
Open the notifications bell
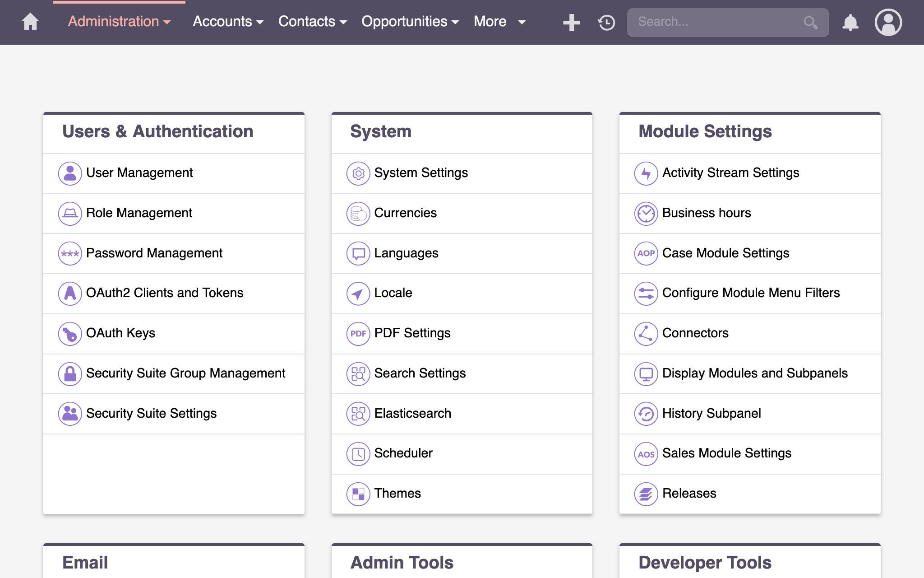tap(850, 22)
